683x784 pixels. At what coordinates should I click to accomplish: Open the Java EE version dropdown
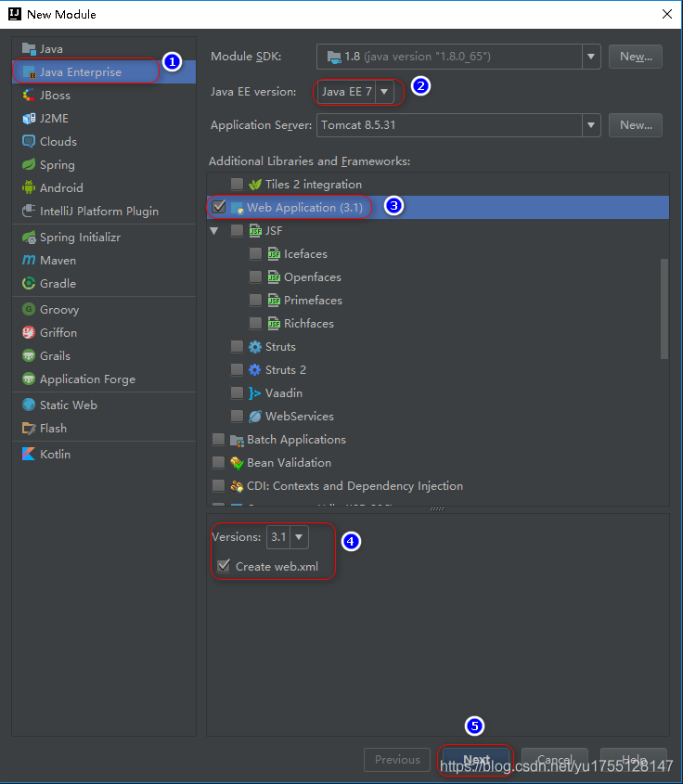(x=384, y=92)
